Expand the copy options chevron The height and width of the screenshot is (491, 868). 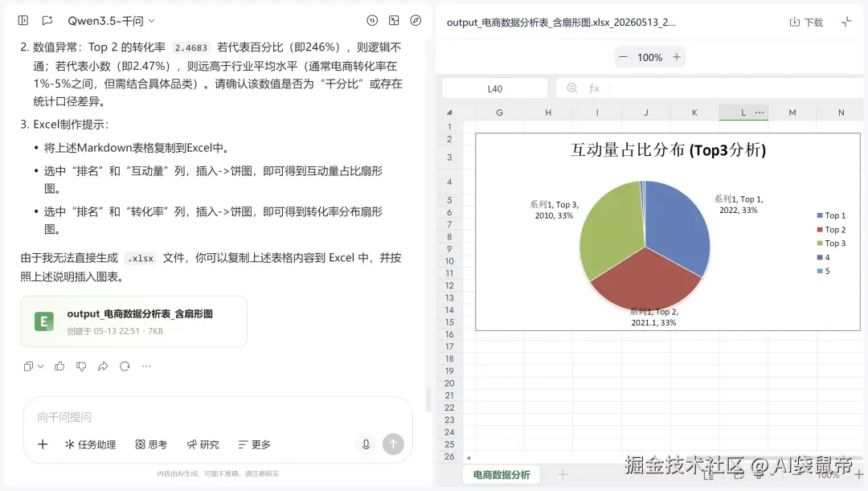(40, 366)
